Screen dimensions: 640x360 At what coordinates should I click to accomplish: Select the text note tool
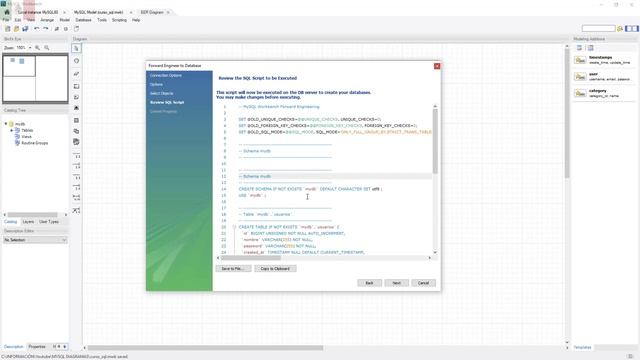pos(76,97)
